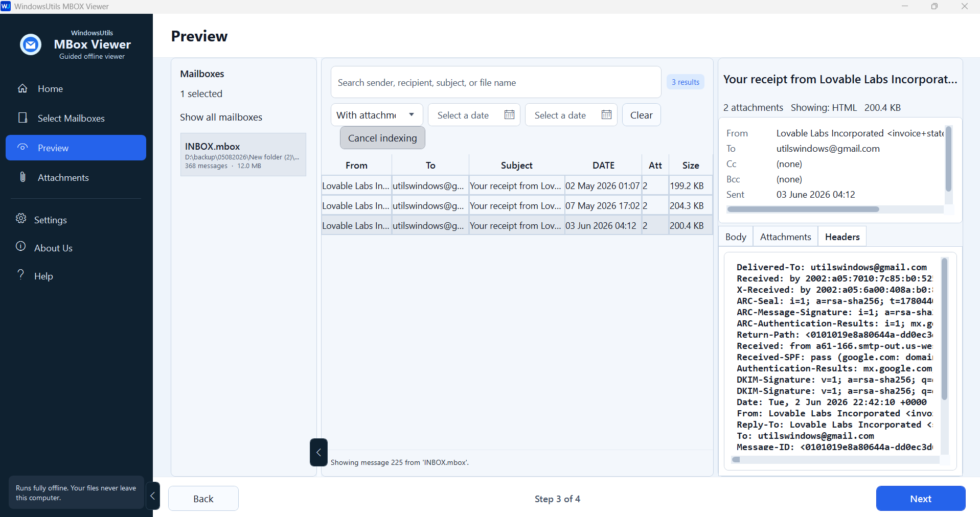
Task: Collapse the sidebar with bottom chevron
Action: click(x=152, y=496)
